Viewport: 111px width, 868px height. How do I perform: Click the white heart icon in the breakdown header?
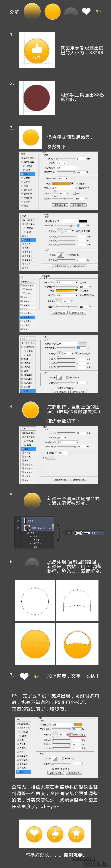pyautogui.click(x=86, y=11)
